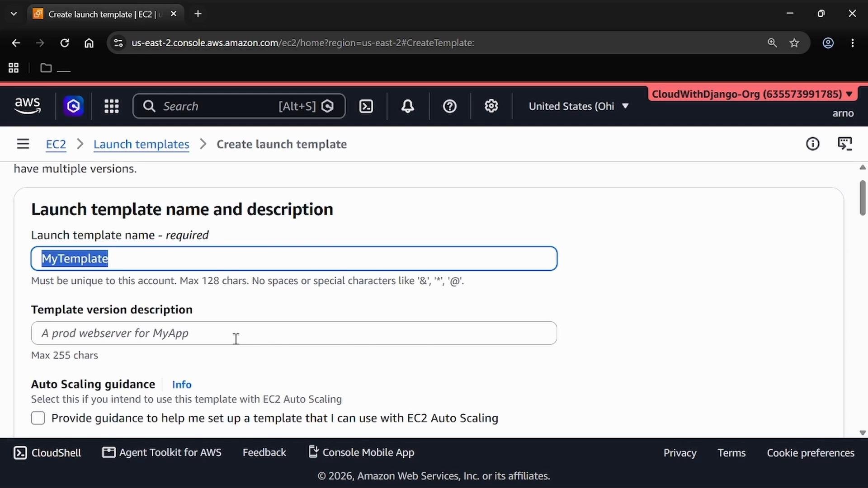Screen dimensions: 868x488
Task: Open the browser profile icon
Action: pos(828,43)
